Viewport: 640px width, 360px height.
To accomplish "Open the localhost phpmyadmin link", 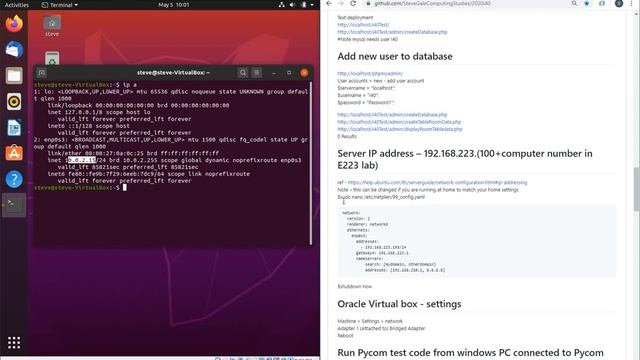I will point(370,74).
